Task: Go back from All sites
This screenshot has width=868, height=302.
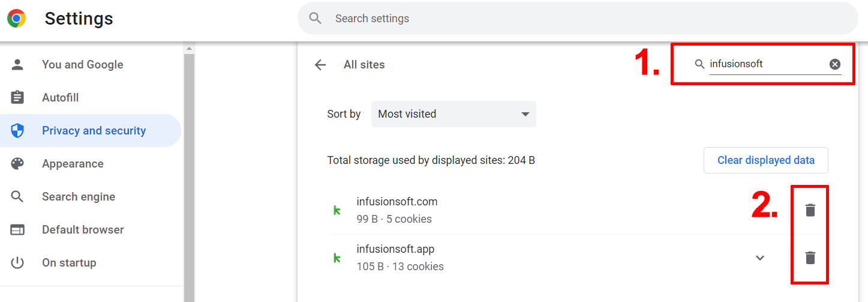Action: coord(320,65)
